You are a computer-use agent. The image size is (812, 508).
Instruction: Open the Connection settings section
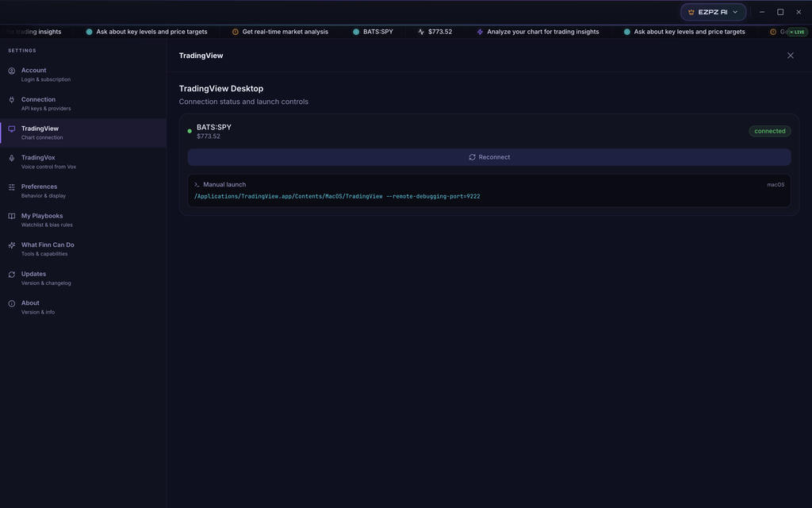tap(82, 104)
